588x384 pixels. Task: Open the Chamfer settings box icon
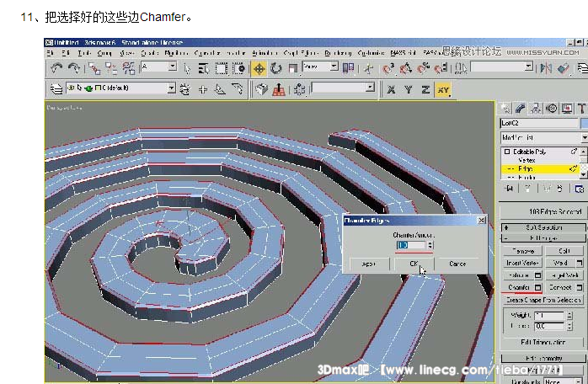tap(538, 287)
